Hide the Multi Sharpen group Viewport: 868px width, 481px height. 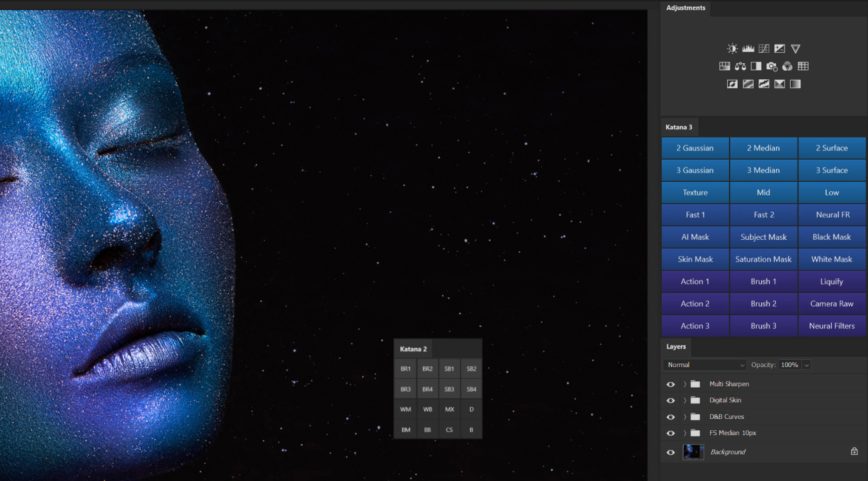(671, 384)
